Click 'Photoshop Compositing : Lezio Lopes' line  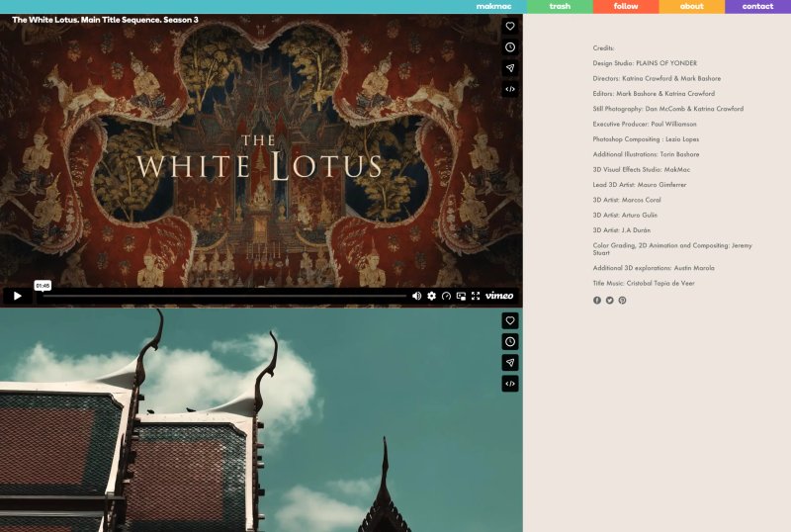[x=647, y=139]
